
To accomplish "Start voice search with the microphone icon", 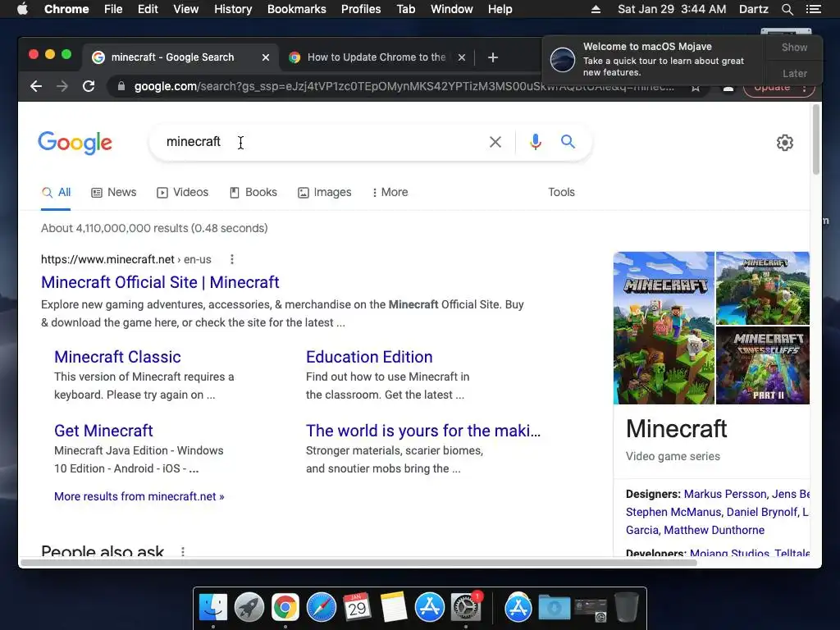I will (535, 142).
